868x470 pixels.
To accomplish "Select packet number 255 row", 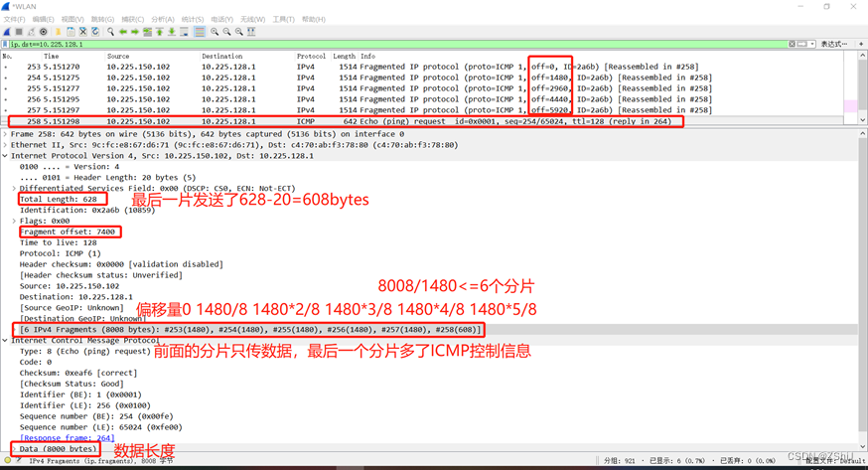I will 422,88.
